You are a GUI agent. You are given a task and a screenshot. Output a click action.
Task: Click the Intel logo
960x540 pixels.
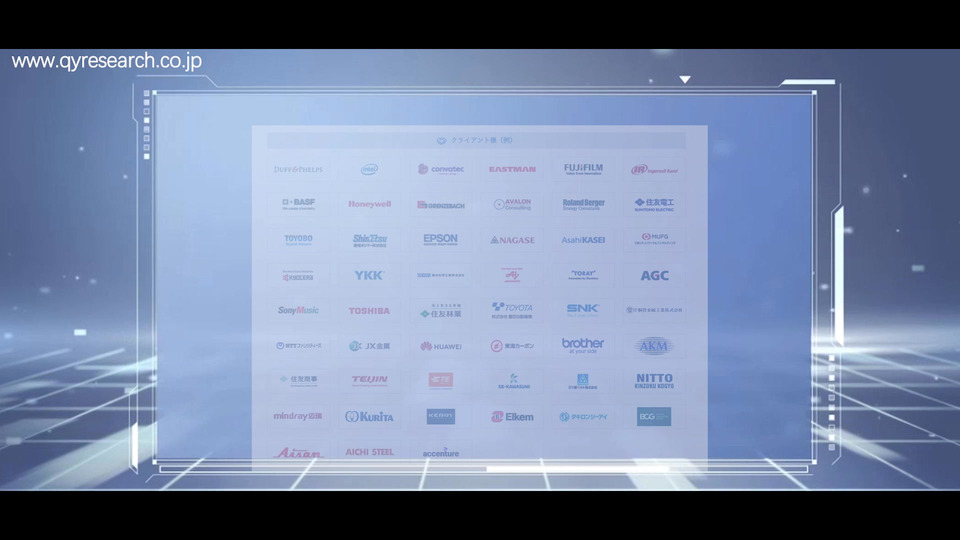(369, 169)
